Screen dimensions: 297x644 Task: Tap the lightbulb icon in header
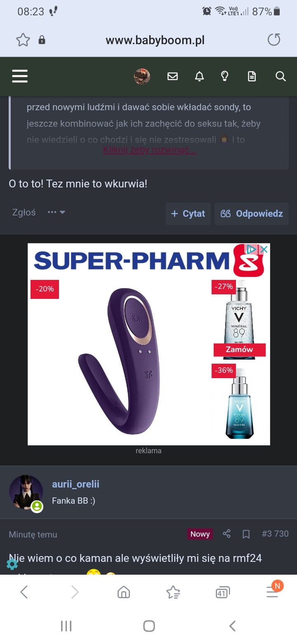[225, 76]
